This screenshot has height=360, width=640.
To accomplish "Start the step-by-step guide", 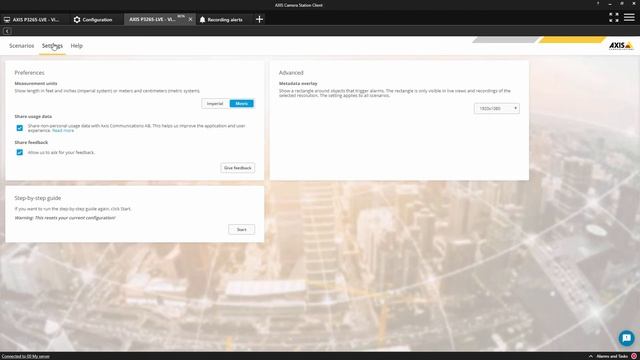I will [242, 229].
